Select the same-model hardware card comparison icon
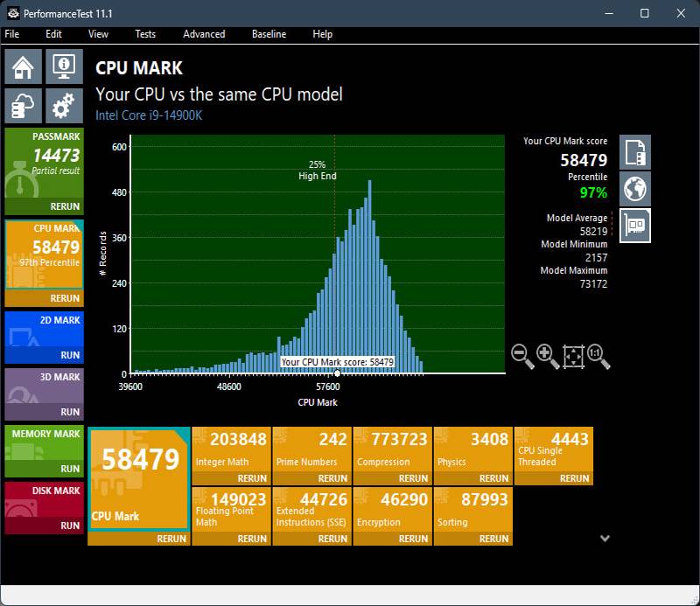This screenshot has width=700, height=606. point(635,226)
